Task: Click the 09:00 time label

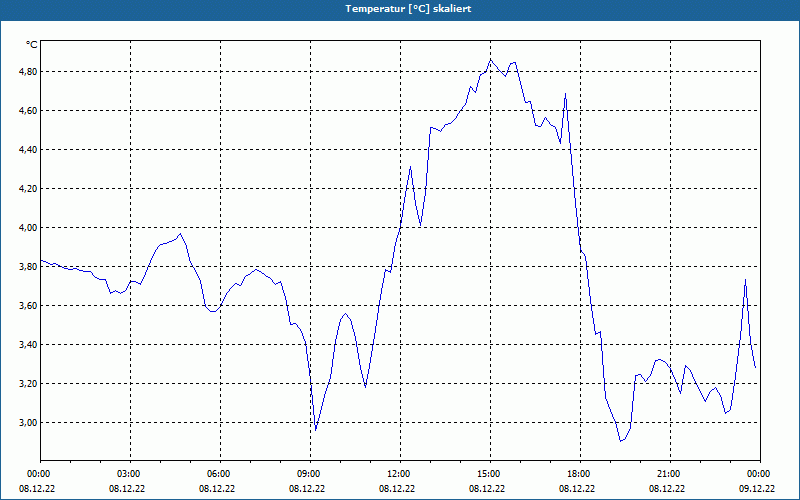Action: 311,474
